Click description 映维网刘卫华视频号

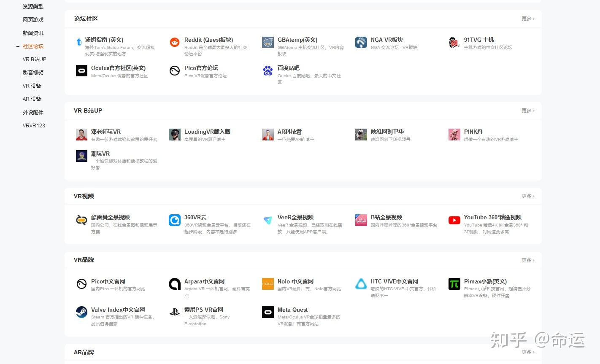click(391, 140)
